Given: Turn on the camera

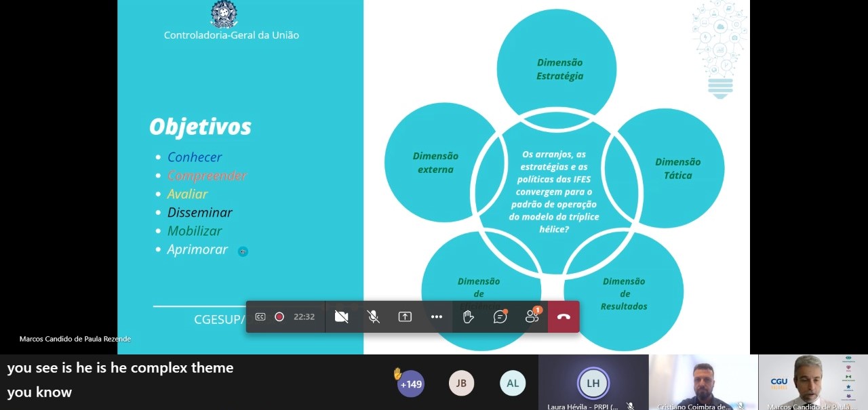Looking at the screenshot, I should pos(341,316).
